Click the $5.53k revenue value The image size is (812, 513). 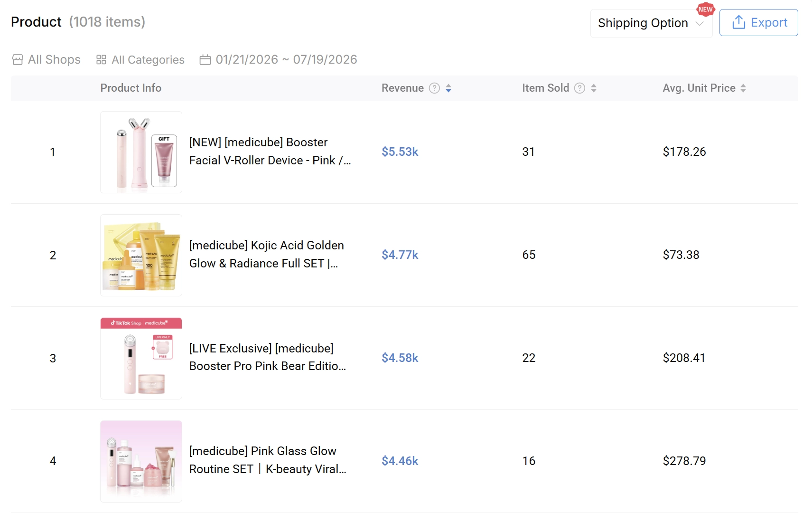coord(400,152)
